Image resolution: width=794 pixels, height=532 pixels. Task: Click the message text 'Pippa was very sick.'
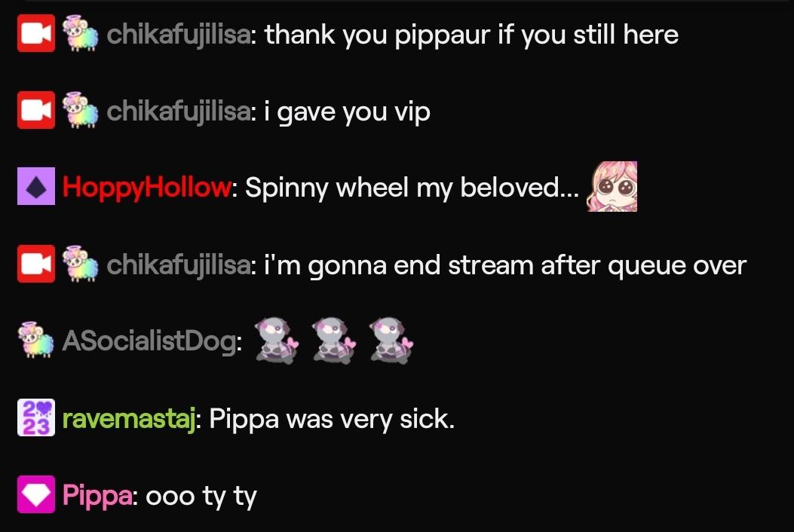click(332, 419)
